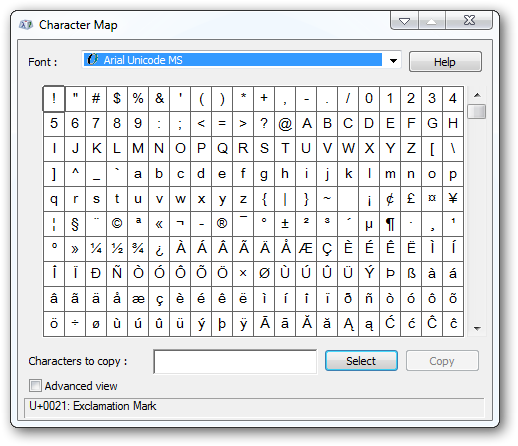Click the scrollbar down arrow
Viewport: 518px width, 446px height.
tap(477, 329)
